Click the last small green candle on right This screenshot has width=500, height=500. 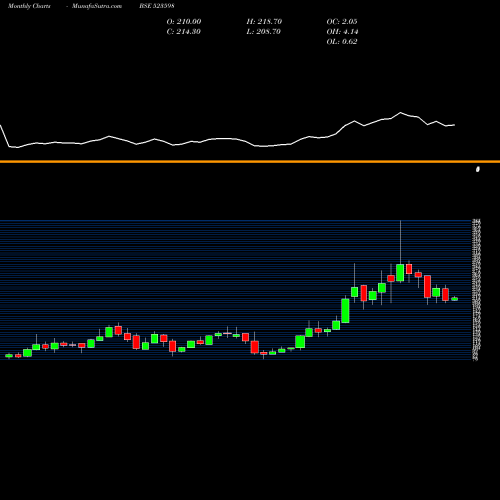(455, 299)
